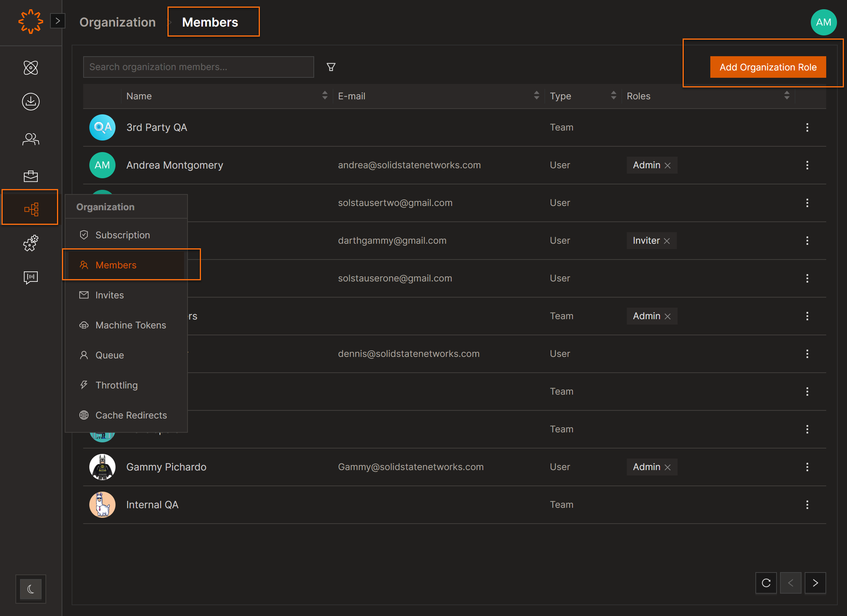
Task: Go to next page of members
Action: coord(815,583)
